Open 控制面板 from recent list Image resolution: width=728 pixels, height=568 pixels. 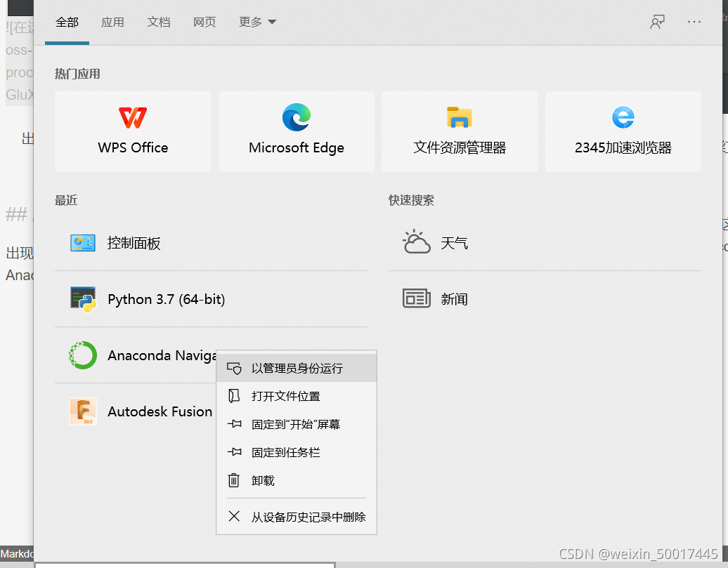(211, 243)
